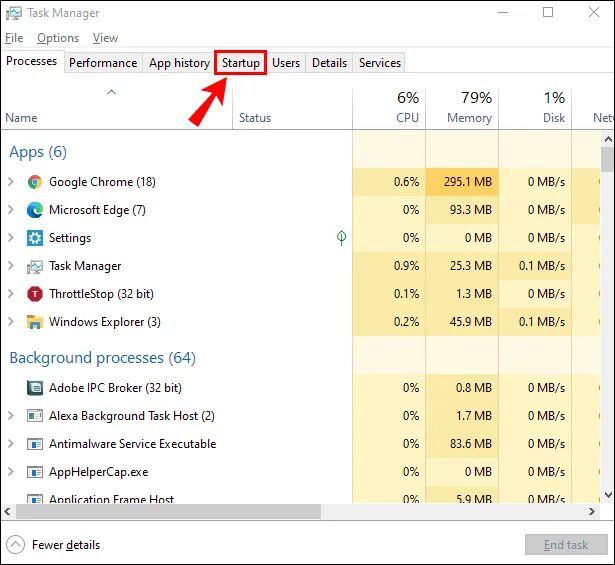The image size is (615, 565).
Task: Click the Task Manager title bar icon
Action: (x=14, y=13)
